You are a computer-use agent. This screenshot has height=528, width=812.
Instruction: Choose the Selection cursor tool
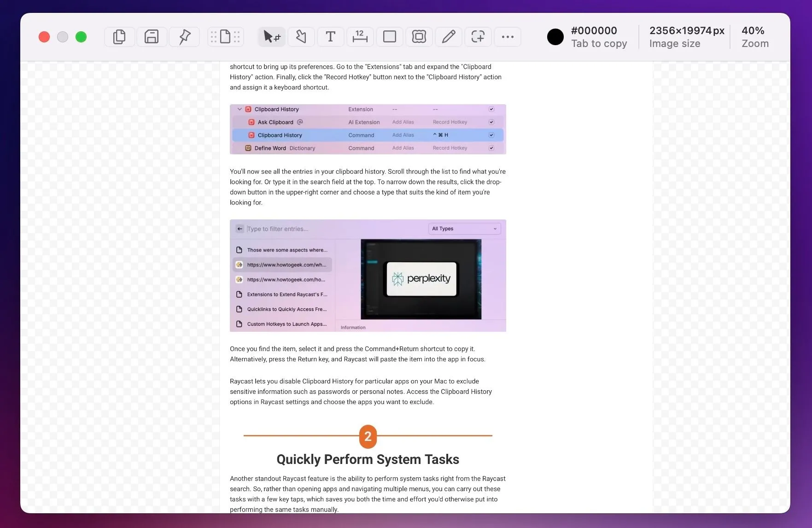pyautogui.click(x=271, y=36)
